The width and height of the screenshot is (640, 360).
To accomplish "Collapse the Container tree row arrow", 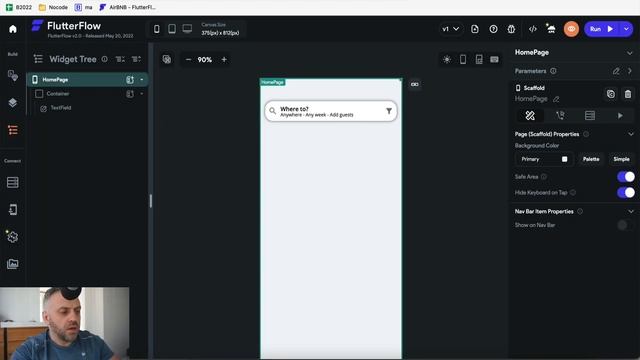I will click(142, 94).
